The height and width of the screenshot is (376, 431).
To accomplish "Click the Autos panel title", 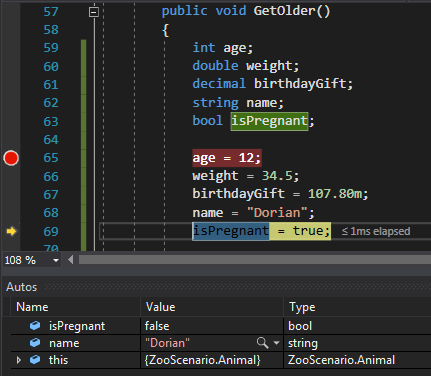I will coord(21,287).
